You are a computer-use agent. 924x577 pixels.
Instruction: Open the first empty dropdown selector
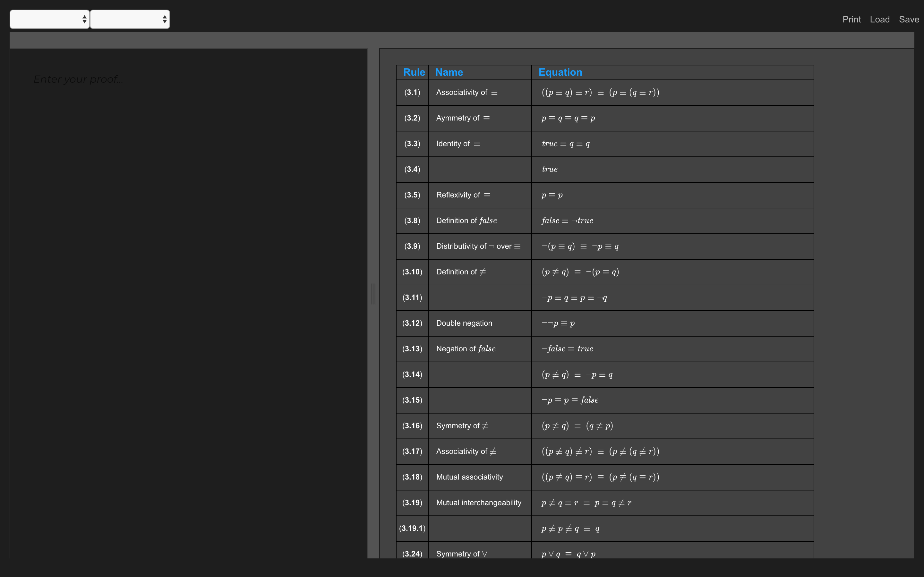(x=50, y=19)
